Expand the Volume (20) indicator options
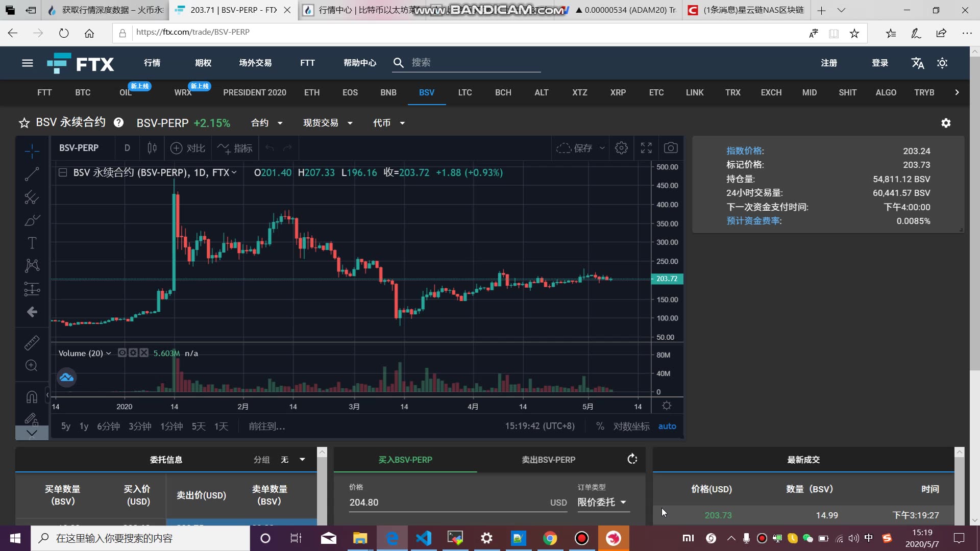980x551 pixels. tap(109, 353)
